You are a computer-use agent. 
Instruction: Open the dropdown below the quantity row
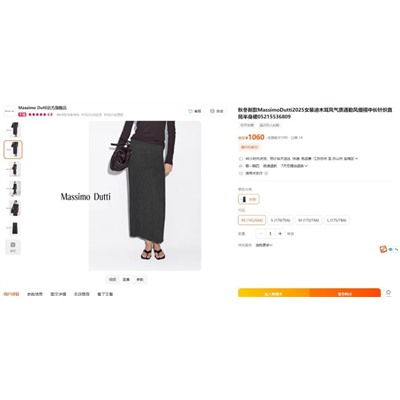(264, 245)
